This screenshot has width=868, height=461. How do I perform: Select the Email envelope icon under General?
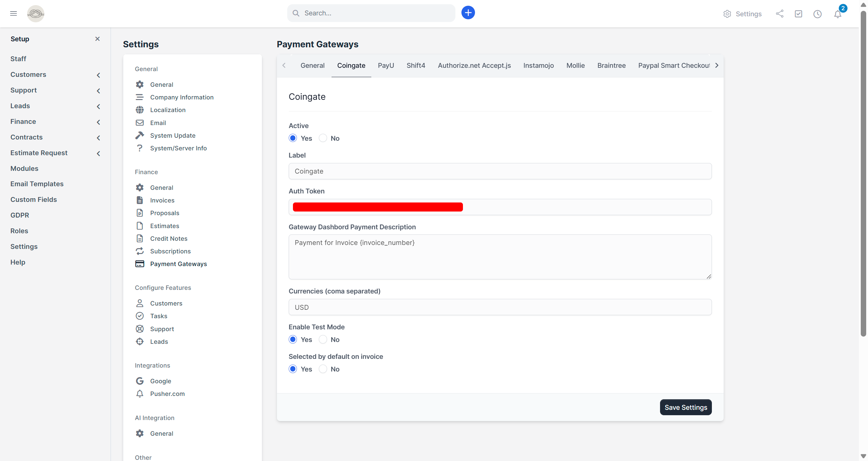tap(140, 122)
